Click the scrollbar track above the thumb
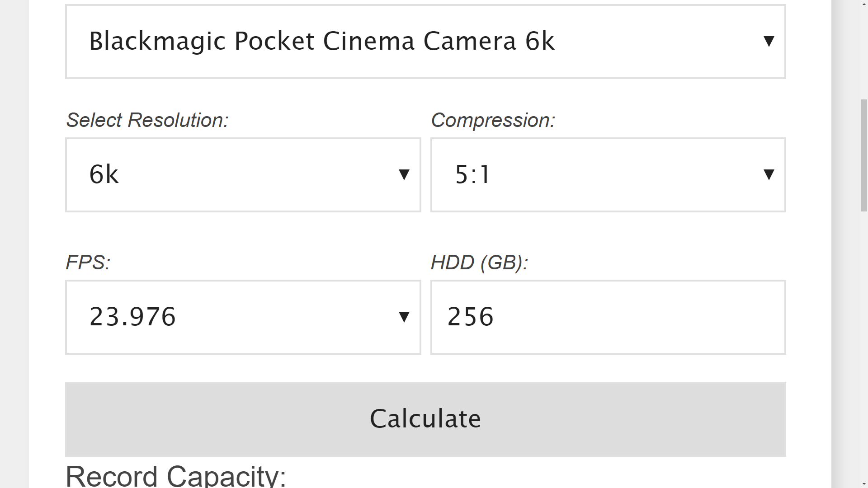This screenshot has width=868, height=488. (x=864, y=50)
